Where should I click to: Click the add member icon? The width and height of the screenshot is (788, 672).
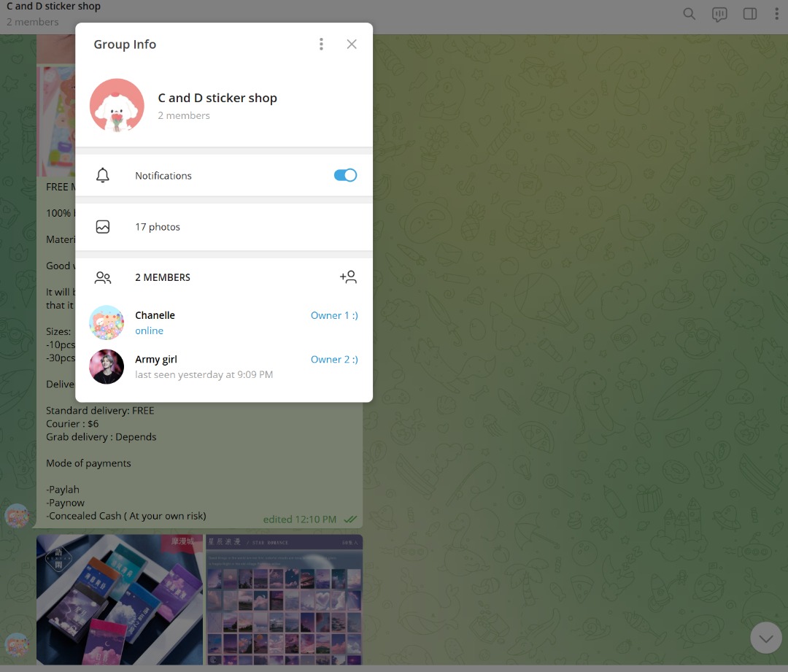point(348,277)
